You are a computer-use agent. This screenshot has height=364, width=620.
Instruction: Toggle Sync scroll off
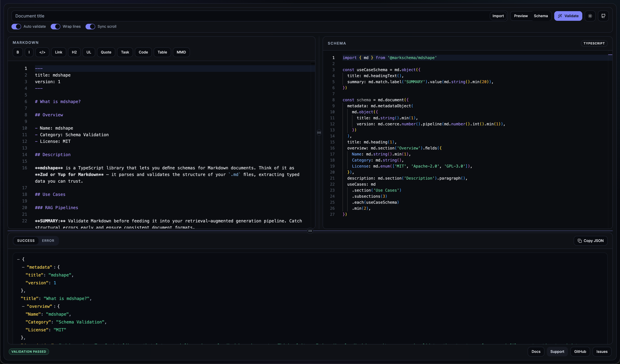[90, 27]
